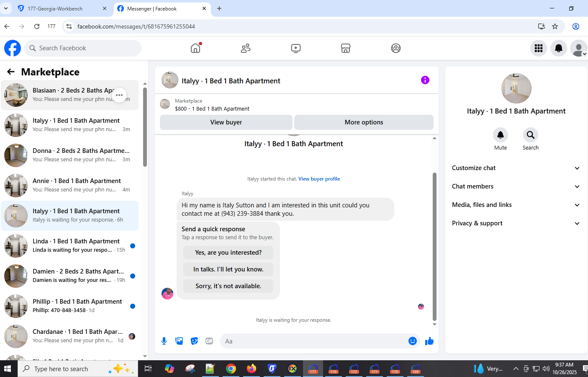
Task: Open the account profile picture menu
Action: [x=579, y=48]
